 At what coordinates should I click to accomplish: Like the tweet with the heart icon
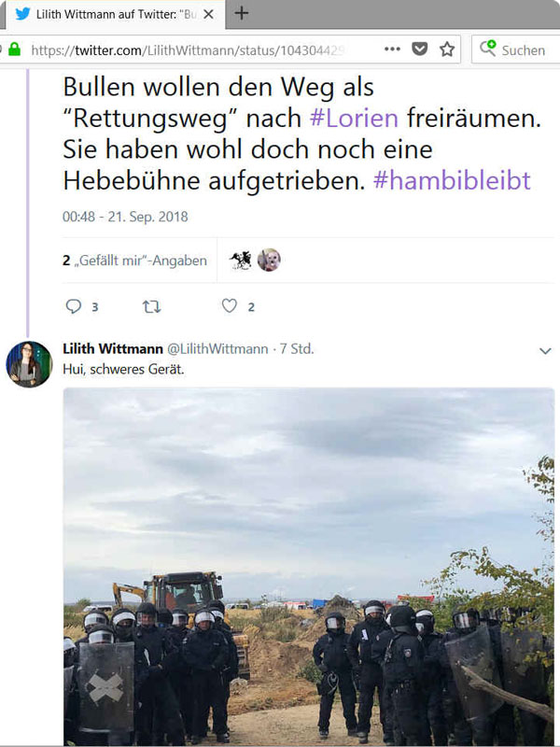point(229,306)
